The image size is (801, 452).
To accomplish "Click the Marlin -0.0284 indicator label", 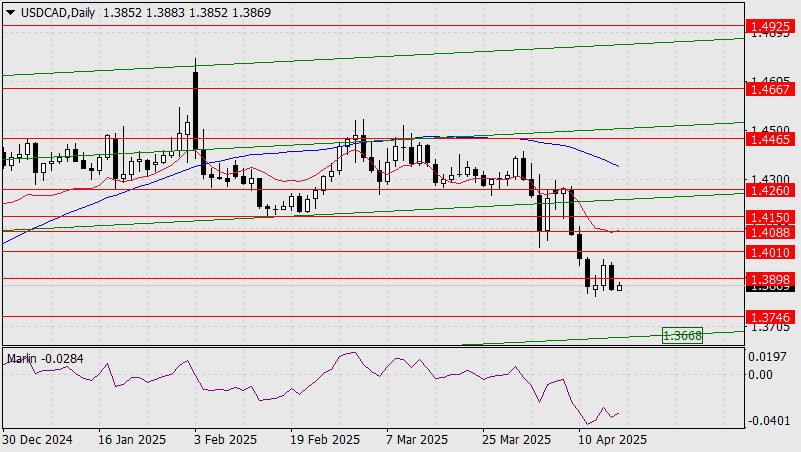I will (45, 359).
